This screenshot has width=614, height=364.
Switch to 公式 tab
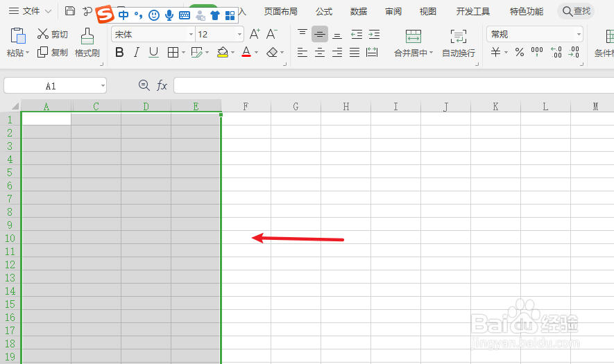point(324,12)
